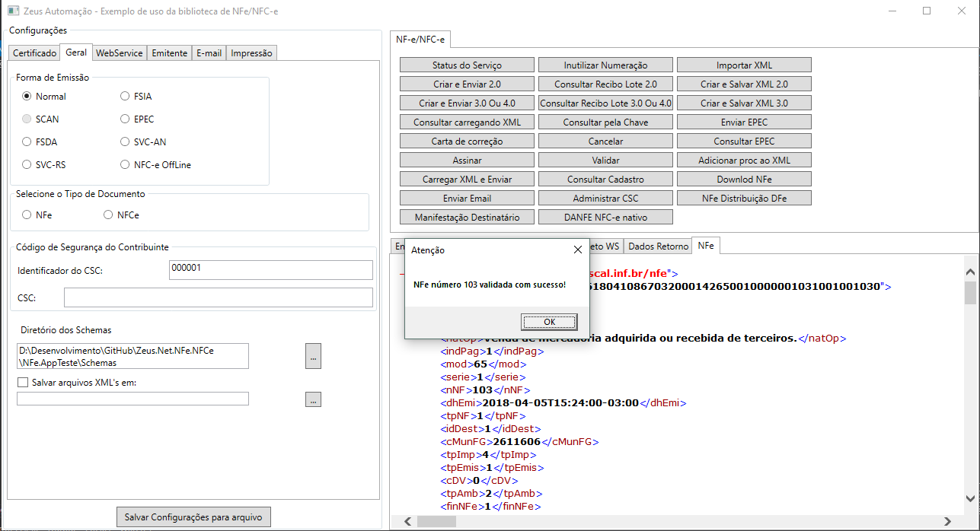Select NFCe document type
The height and width of the screenshot is (531, 980).
pyautogui.click(x=108, y=215)
